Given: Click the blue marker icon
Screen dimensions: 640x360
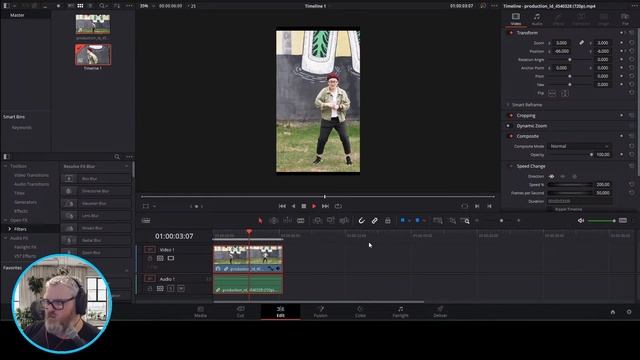Looking at the screenshot, I should tap(418, 220).
